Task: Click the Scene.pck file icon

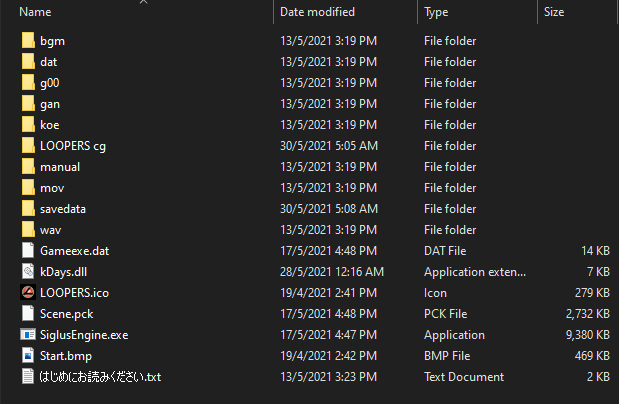Action: pos(28,314)
